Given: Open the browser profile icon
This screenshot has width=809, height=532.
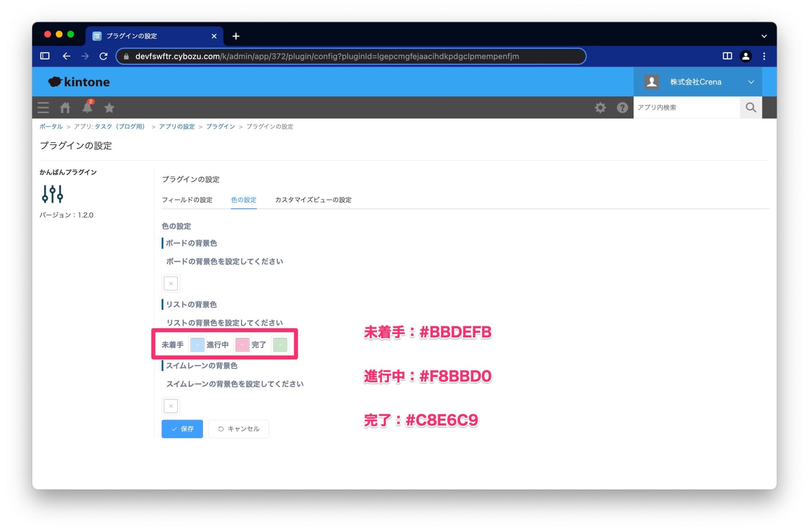Looking at the screenshot, I should pos(746,56).
